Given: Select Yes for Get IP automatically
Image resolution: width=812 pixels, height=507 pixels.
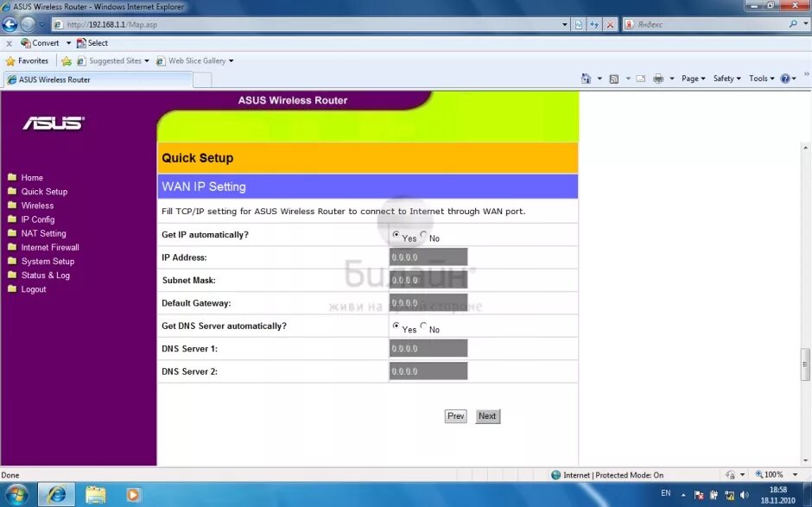Looking at the screenshot, I should click(396, 235).
